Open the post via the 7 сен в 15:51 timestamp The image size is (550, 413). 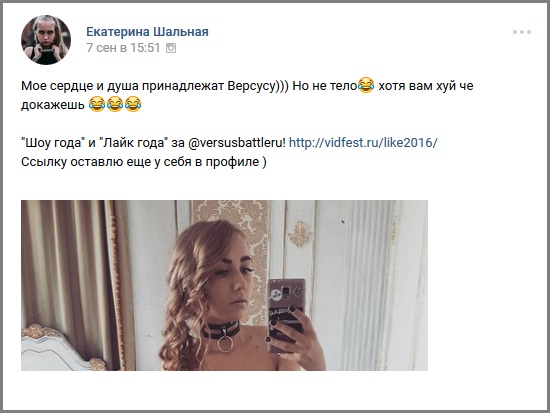click(123, 48)
